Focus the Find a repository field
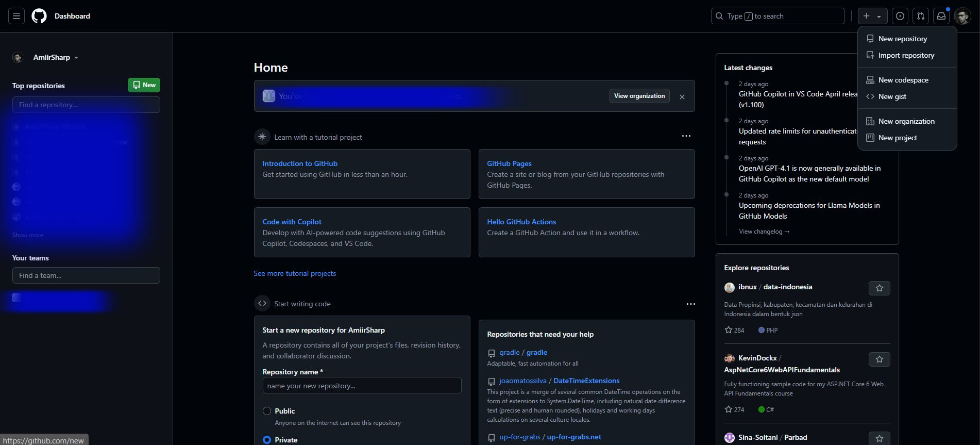 pyautogui.click(x=86, y=105)
